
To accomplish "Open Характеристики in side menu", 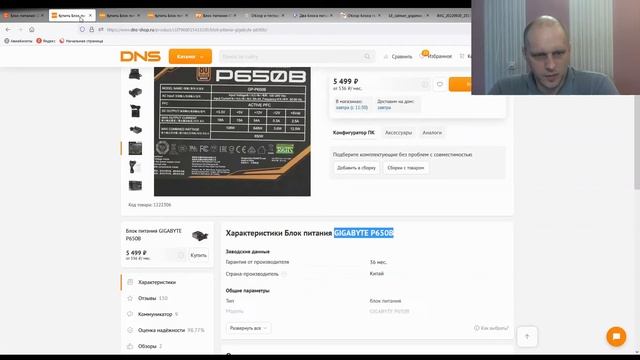I will (157, 282).
